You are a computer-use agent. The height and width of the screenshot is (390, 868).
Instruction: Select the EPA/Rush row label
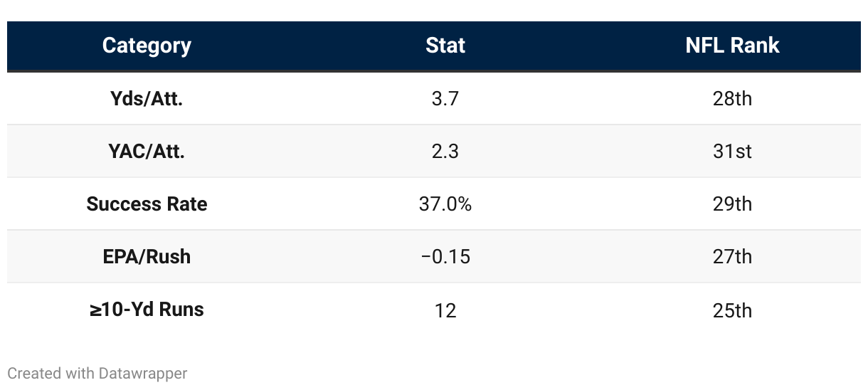[x=147, y=256]
